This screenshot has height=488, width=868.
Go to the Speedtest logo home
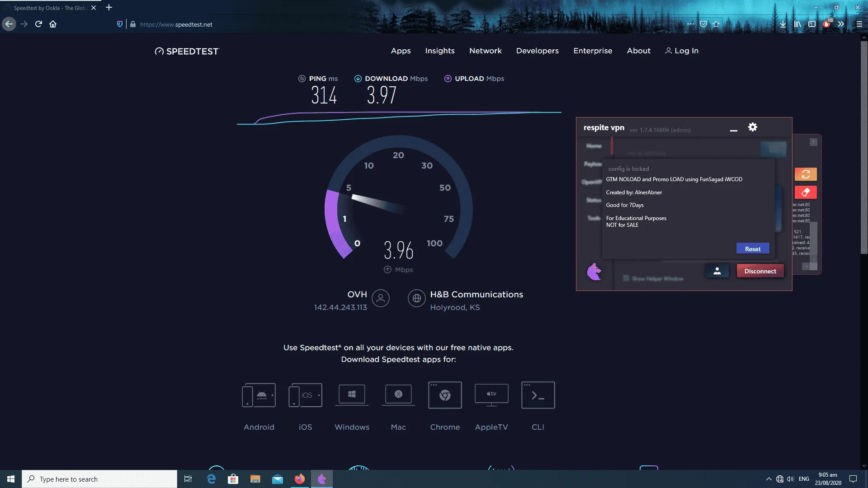coord(186,51)
